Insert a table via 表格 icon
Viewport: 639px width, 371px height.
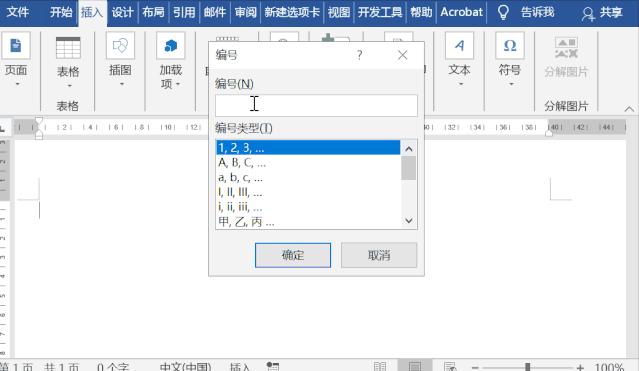(68, 48)
